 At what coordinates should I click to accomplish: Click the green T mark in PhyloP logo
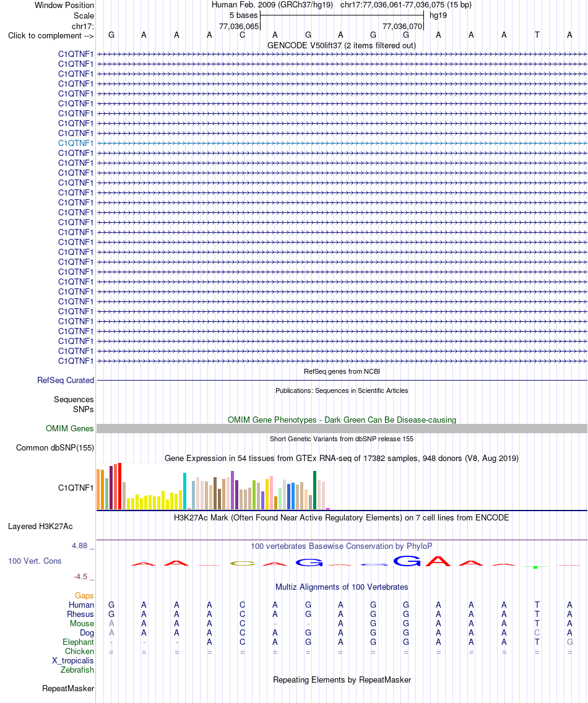click(535, 567)
